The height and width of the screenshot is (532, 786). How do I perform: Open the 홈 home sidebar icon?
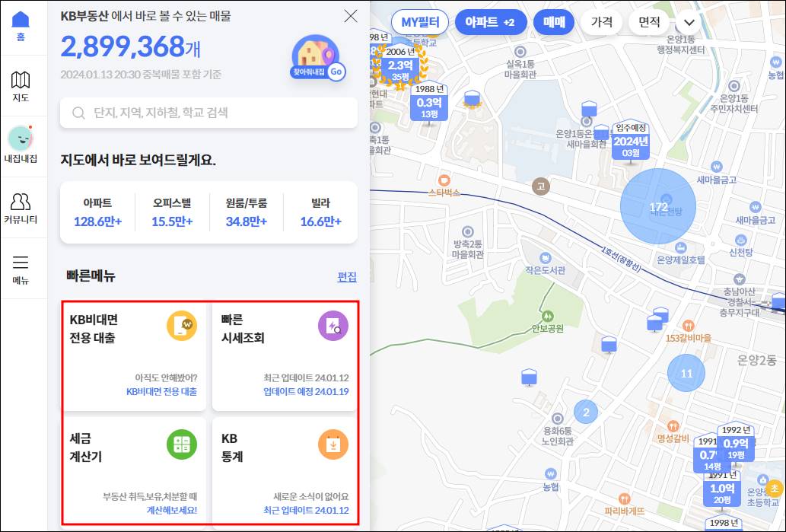(21, 27)
